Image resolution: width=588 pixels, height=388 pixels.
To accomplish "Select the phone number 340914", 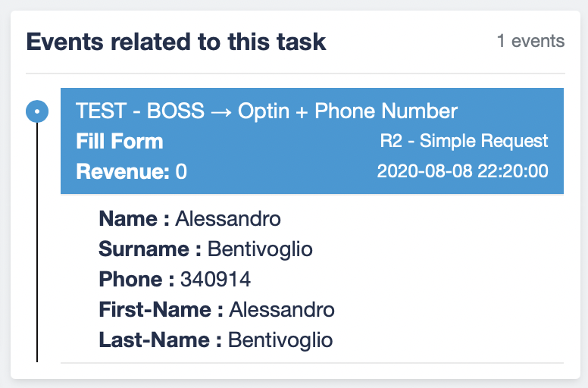I will tap(215, 280).
